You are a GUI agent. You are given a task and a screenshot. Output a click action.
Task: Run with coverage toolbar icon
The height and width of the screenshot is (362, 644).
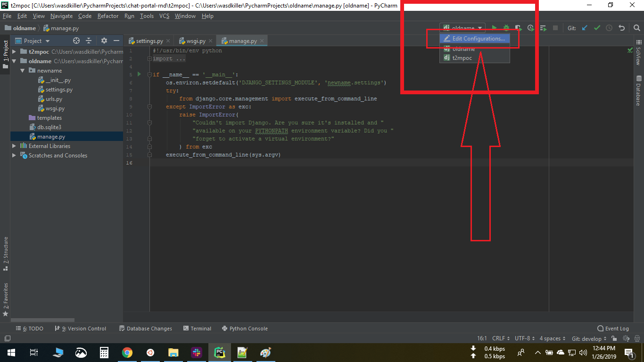(518, 28)
